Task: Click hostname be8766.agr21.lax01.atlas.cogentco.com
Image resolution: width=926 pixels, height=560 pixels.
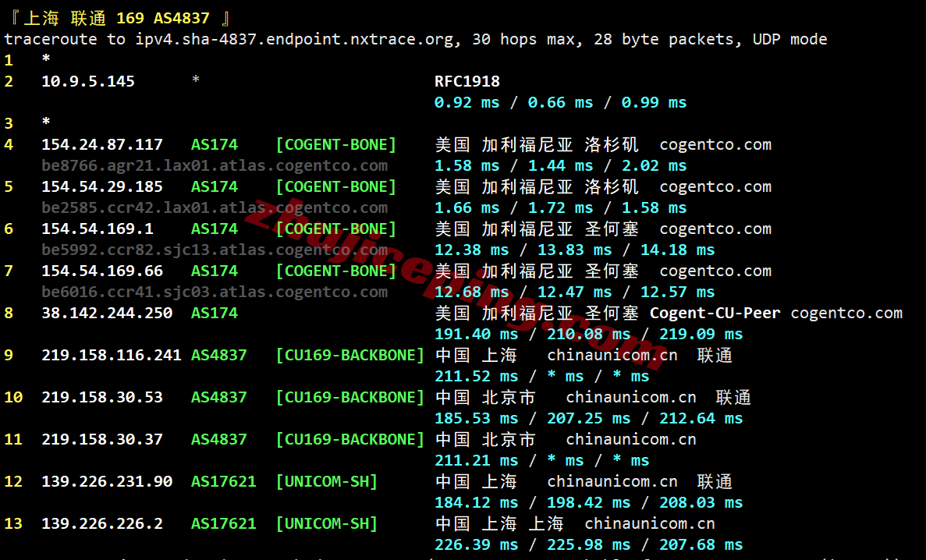Action: click(215, 166)
